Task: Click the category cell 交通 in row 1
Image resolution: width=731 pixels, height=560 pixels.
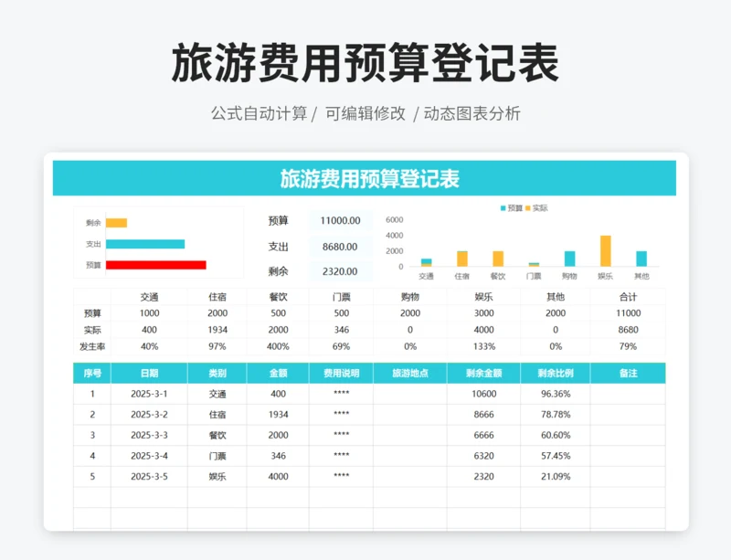Action: (x=217, y=394)
